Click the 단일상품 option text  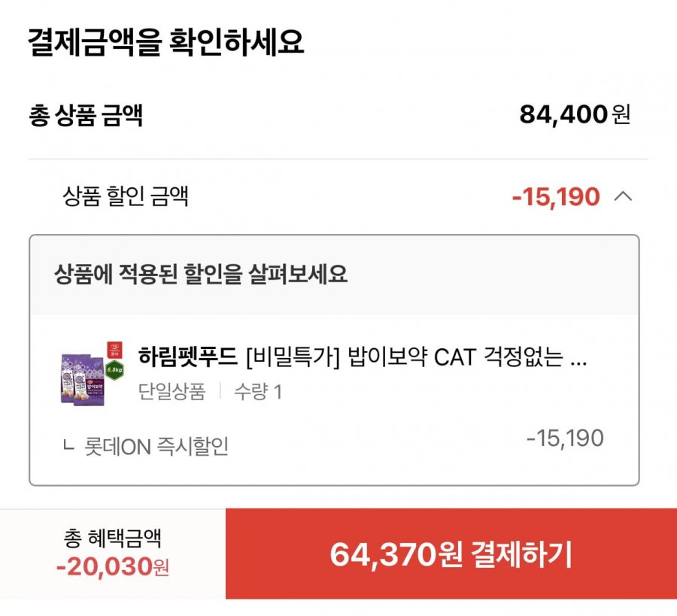pos(172,392)
